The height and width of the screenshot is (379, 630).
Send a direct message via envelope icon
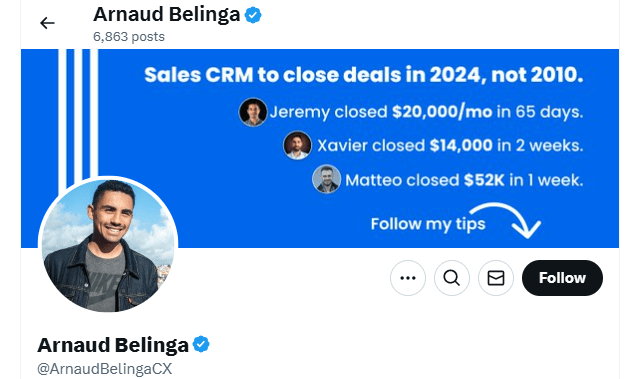(x=496, y=278)
